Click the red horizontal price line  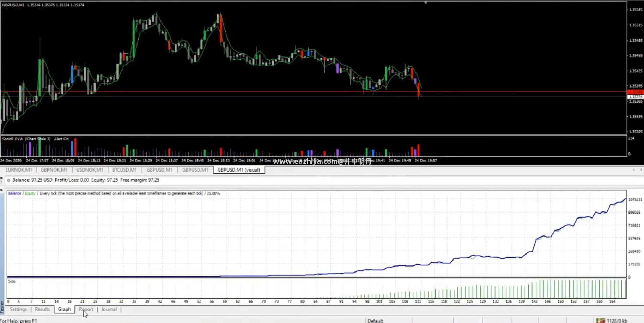[x=313, y=92]
